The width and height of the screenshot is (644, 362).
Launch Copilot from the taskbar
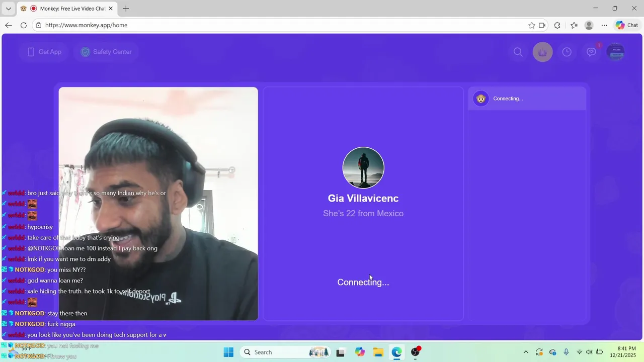point(360,352)
